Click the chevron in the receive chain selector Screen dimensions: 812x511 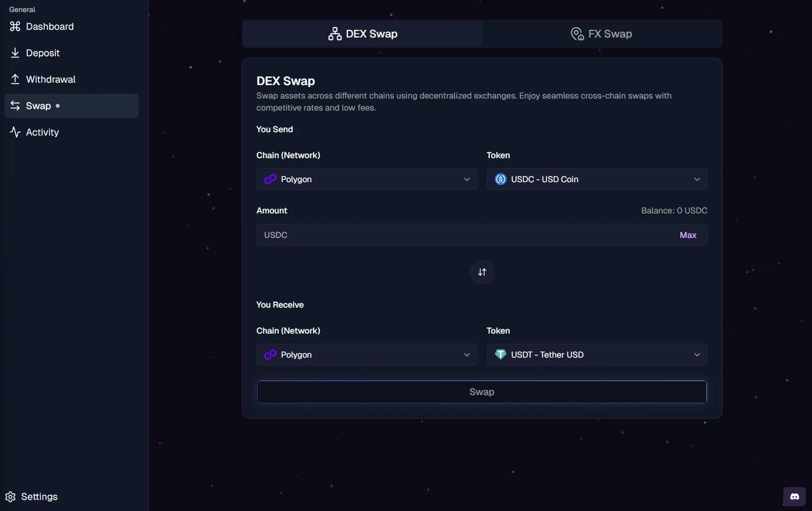(467, 355)
